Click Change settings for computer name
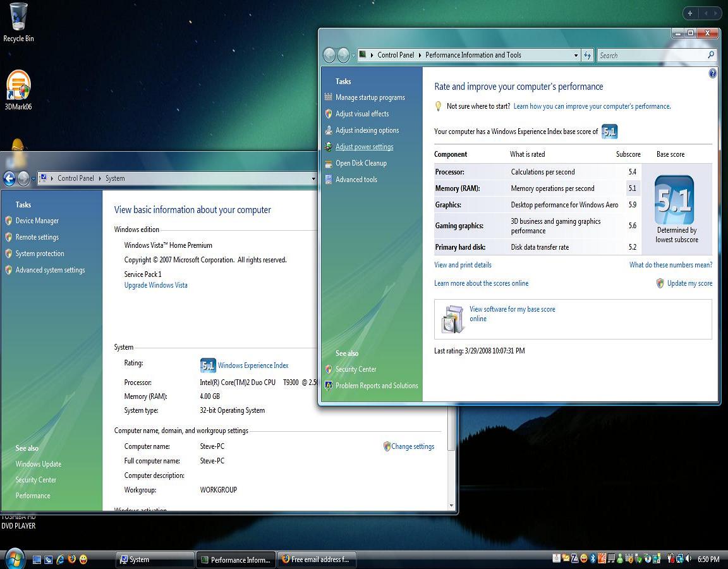 pyautogui.click(x=413, y=446)
